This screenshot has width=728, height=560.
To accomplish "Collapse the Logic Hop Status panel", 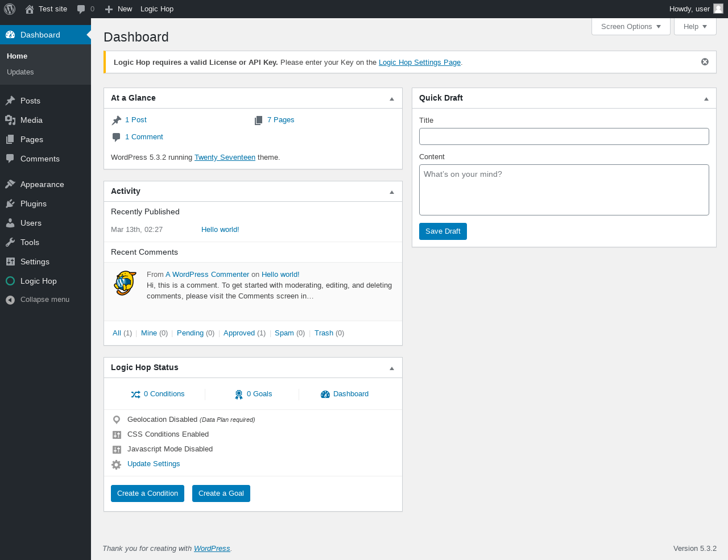I will pyautogui.click(x=392, y=368).
